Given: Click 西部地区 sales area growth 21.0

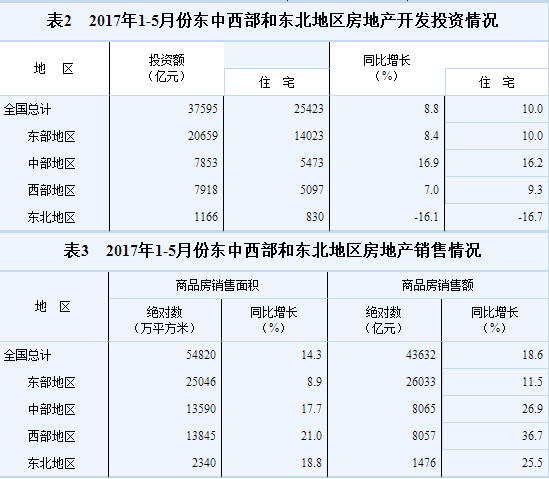Looking at the screenshot, I should coord(311,436).
